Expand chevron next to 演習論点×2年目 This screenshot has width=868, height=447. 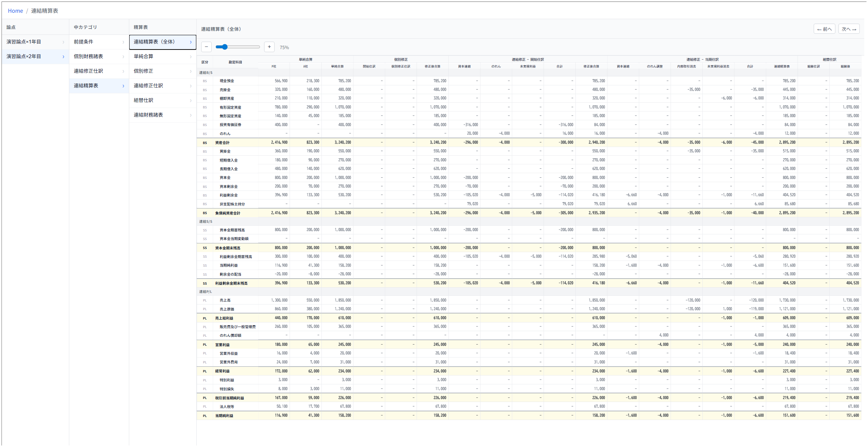(63, 57)
